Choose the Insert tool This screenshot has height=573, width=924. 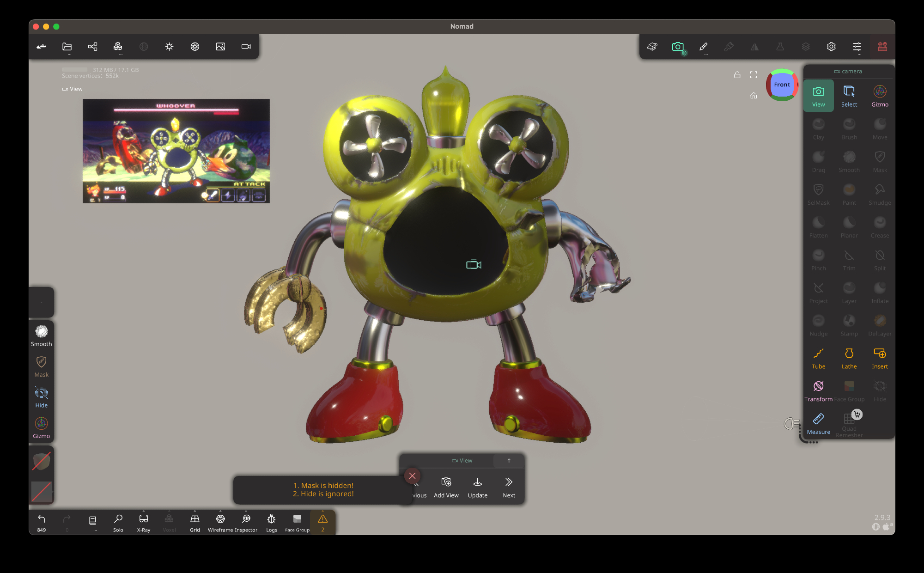tap(880, 358)
